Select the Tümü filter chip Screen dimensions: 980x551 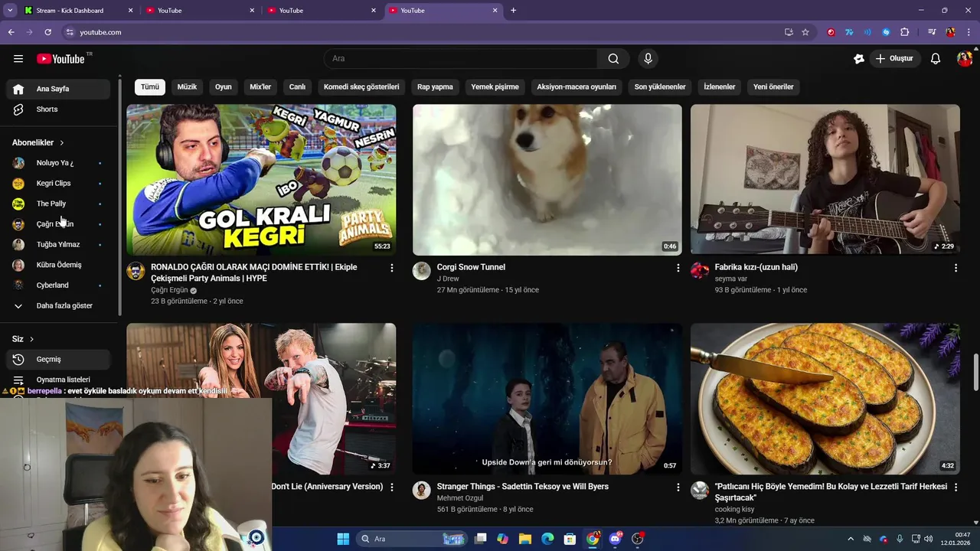tap(150, 87)
